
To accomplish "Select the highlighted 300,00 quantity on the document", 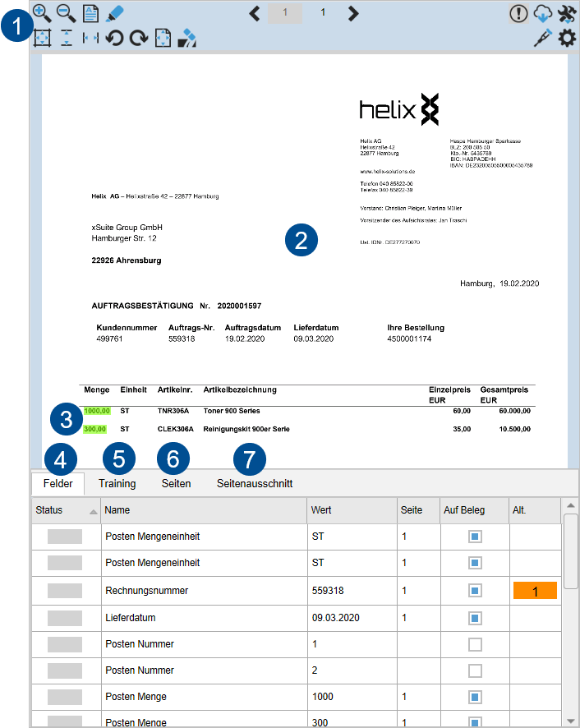I will click(94, 429).
